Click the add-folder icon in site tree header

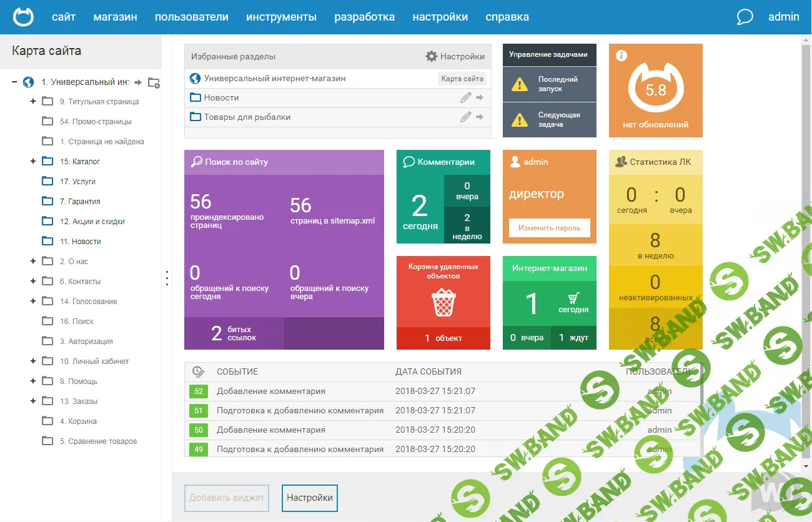(154, 82)
